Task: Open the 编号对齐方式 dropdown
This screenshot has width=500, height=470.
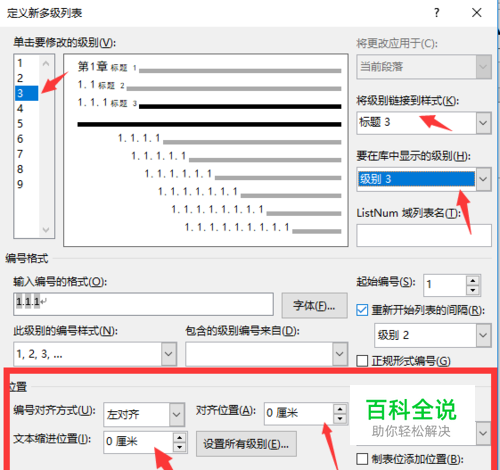Action: [177, 414]
